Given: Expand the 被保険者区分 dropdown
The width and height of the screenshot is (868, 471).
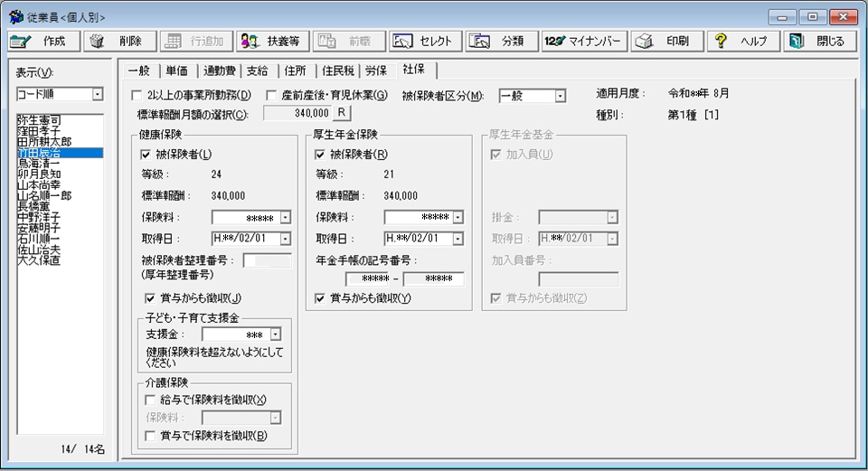Looking at the screenshot, I should coord(560,96).
